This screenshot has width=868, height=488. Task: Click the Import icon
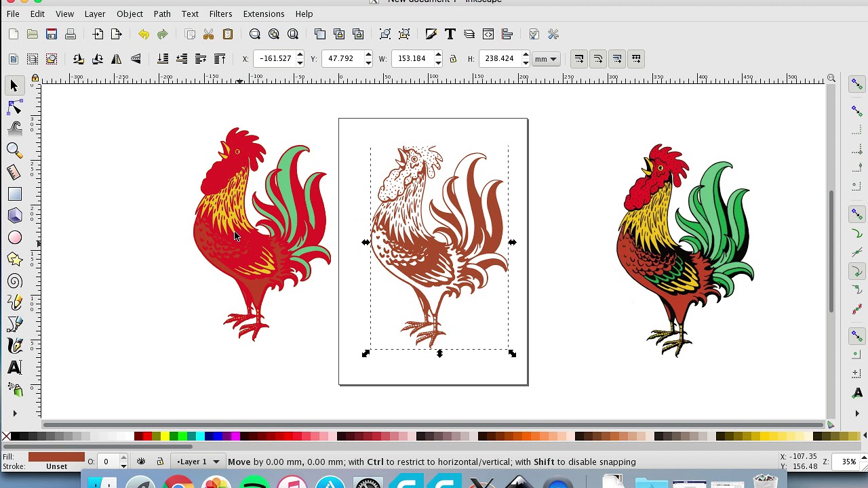pos(98,34)
